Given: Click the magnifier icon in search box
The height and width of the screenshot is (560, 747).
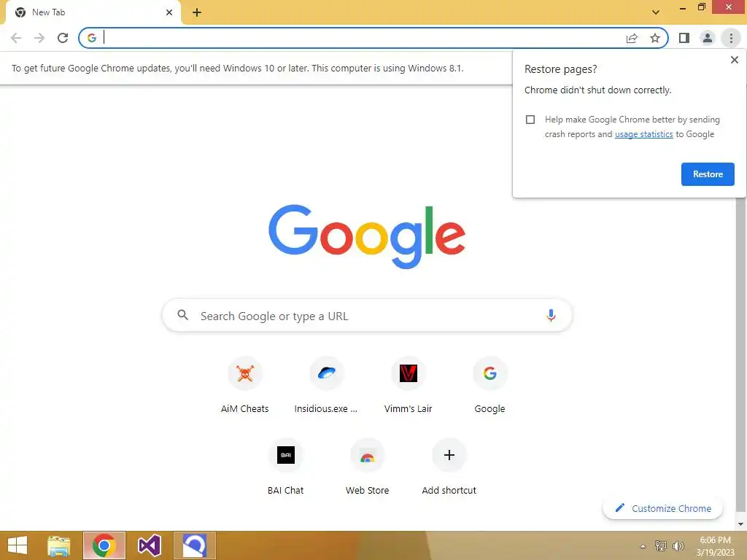Looking at the screenshot, I should pyautogui.click(x=182, y=315).
